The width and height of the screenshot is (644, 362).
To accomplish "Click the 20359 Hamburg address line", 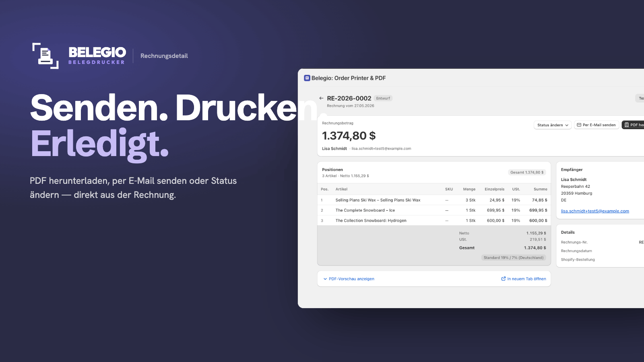I will pyautogui.click(x=576, y=193).
